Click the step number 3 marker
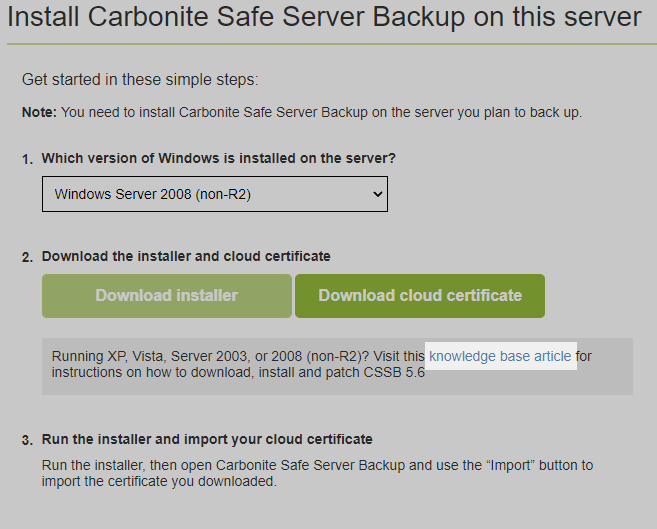Image resolution: width=657 pixels, height=529 pixels. coord(27,440)
